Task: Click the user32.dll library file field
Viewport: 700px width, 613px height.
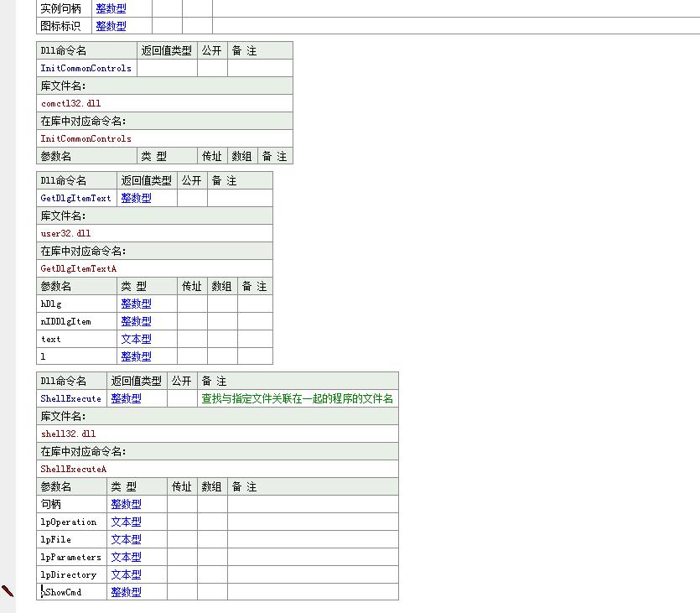Action: 65,233
